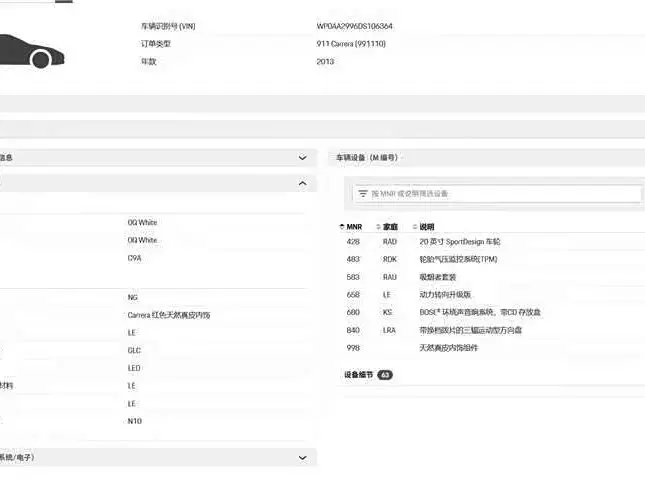645x484 pixels.
Task: Click the 订单类型 label
Action: pyautogui.click(x=155, y=44)
